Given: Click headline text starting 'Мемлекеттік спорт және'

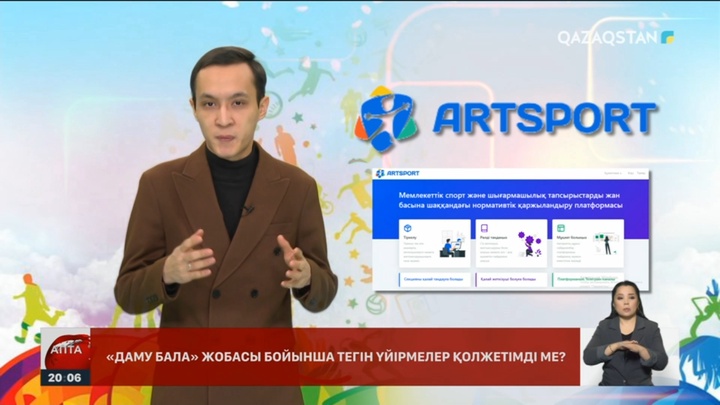Looking at the screenshot, I should pyautogui.click(x=511, y=201).
